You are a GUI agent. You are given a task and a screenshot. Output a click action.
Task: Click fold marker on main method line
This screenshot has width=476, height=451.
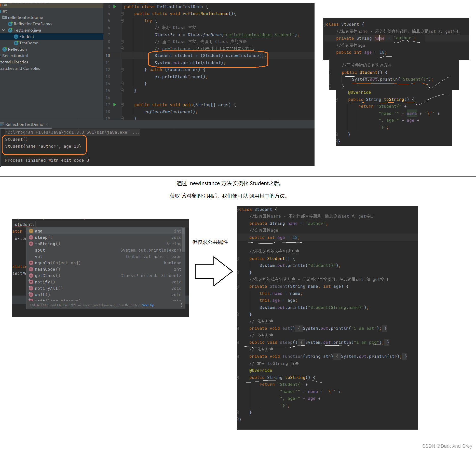click(122, 105)
